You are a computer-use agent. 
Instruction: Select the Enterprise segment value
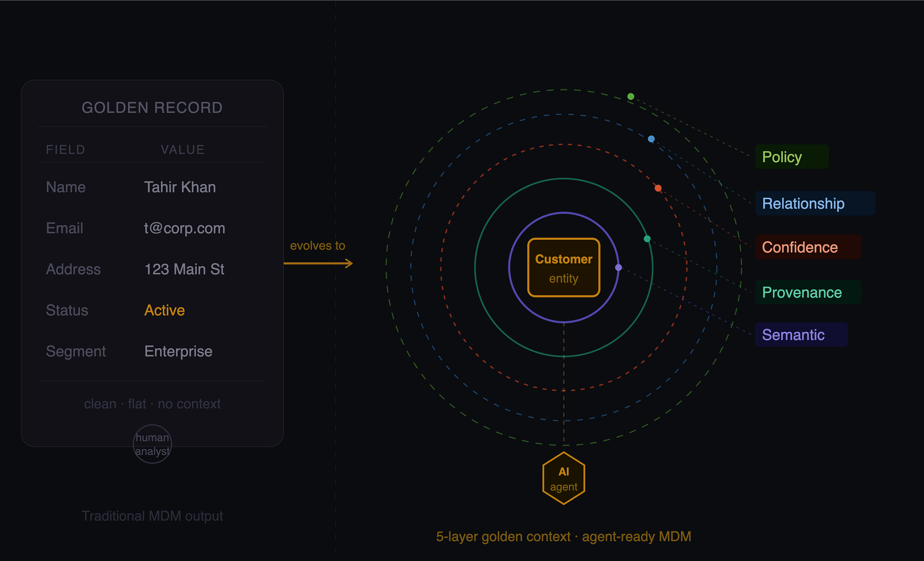point(178,351)
